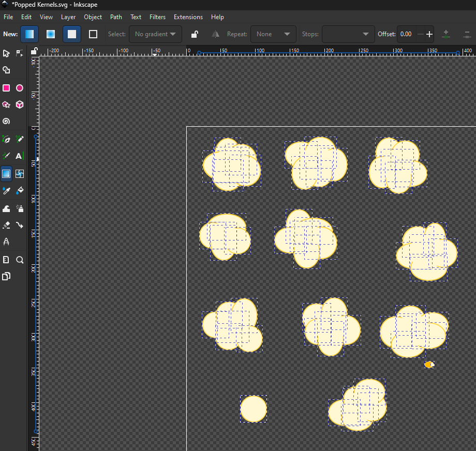Viewport: 476px width, 451px height.
Task: Select the Selector arrow tool
Action: [6, 53]
